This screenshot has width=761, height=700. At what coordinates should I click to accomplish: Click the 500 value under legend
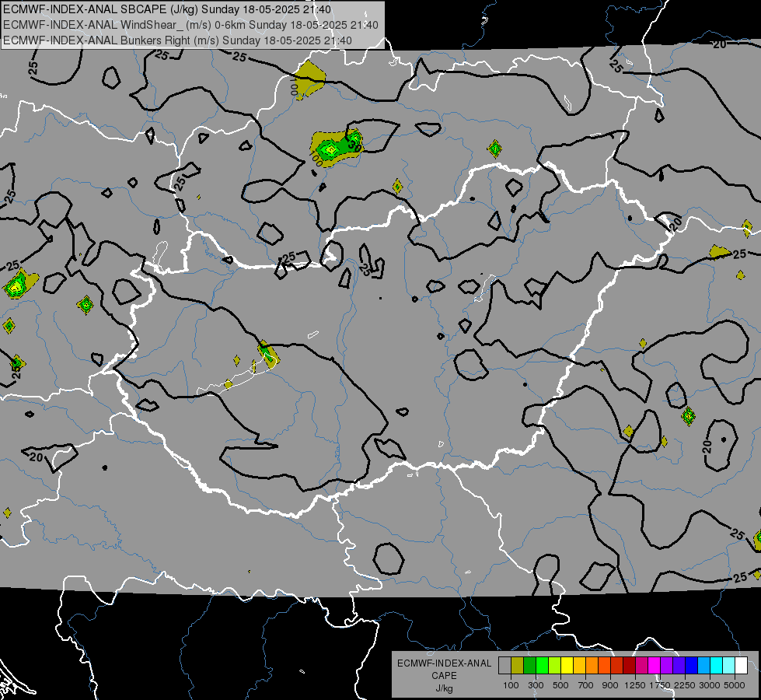[x=560, y=685]
